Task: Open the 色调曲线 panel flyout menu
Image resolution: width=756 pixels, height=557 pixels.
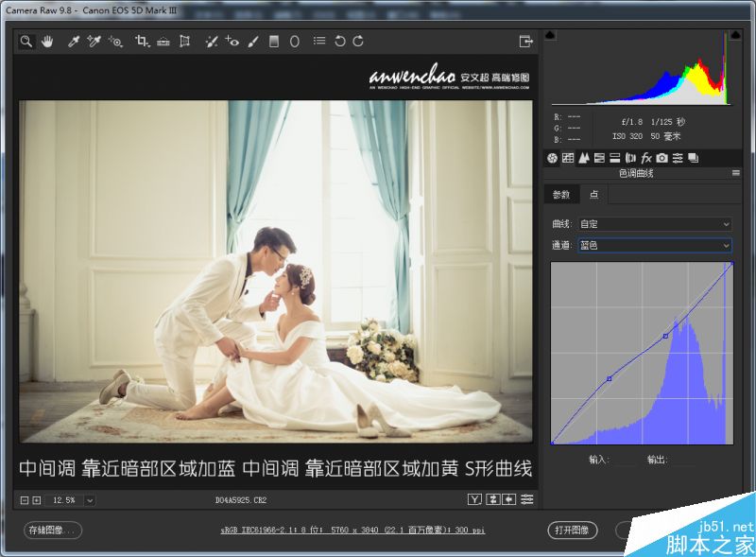Action: [736, 173]
